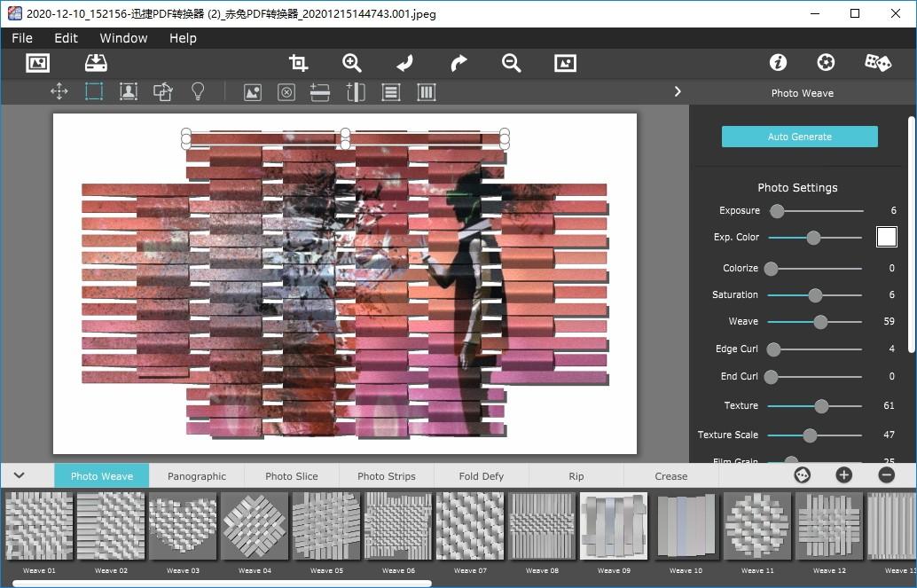The width and height of the screenshot is (917, 588).
Task: Click the End Curl slider handle
Action: (771, 377)
